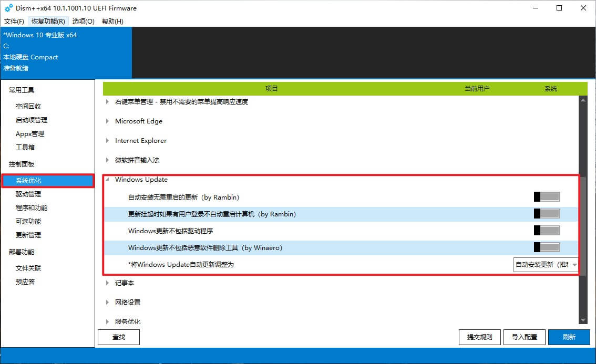The image size is (596, 364).
Task: Click the Dism++ gear icon in title bar
Action: pos(8,8)
